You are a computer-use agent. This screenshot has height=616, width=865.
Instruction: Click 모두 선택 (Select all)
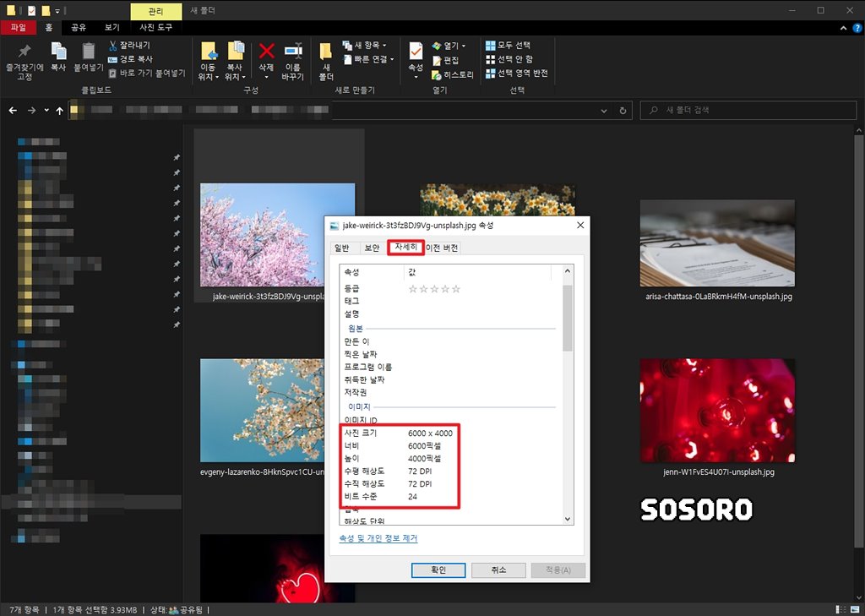pyautogui.click(x=508, y=46)
